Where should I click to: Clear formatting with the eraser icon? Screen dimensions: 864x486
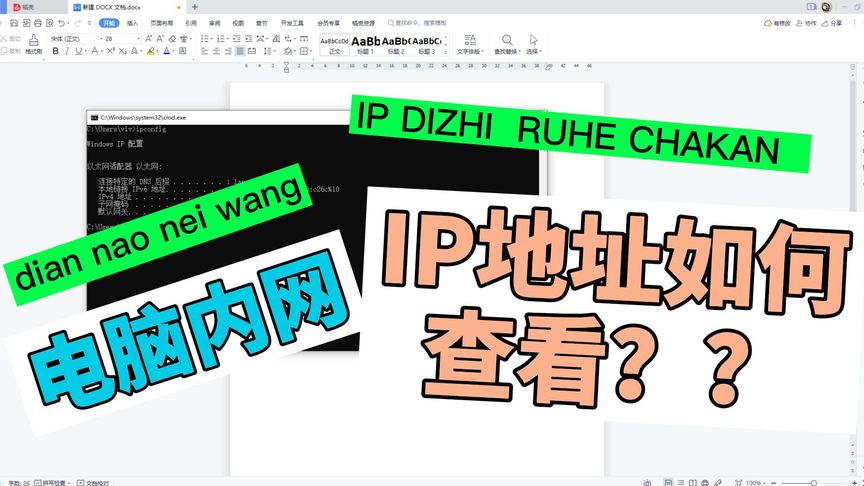pos(172,39)
